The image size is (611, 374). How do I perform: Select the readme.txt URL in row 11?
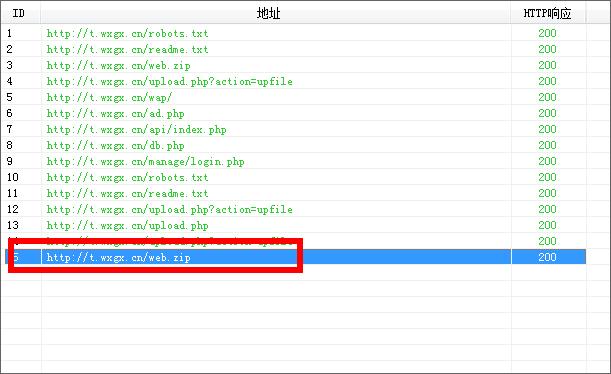127,193
